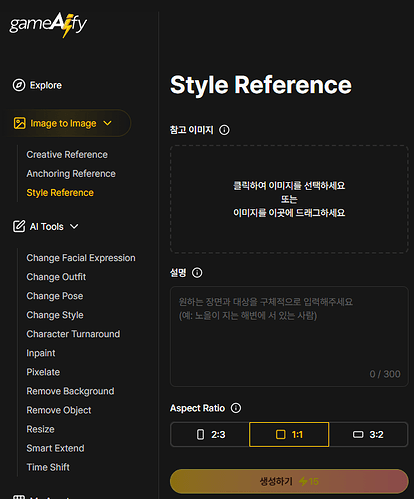Click the AI Tools pencil icon
The width and height of the screenshot is (414, 499).
click(19, 226)
